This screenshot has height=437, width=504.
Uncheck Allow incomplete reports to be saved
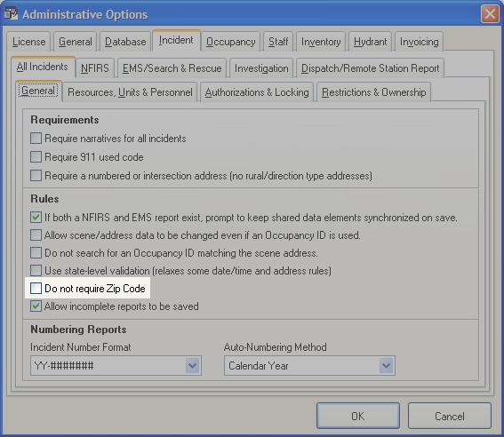[x=36, y=306]
